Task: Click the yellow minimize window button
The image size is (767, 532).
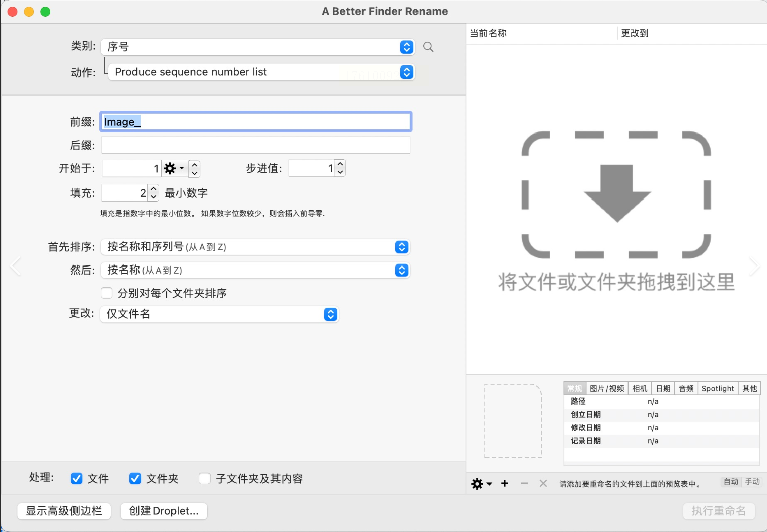Action: click(29, 12)
